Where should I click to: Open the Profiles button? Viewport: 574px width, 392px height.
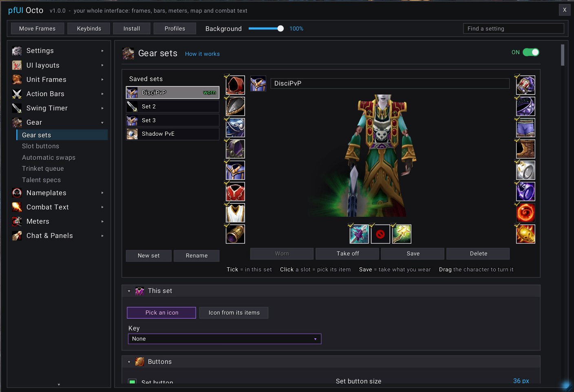coord(175,29)
